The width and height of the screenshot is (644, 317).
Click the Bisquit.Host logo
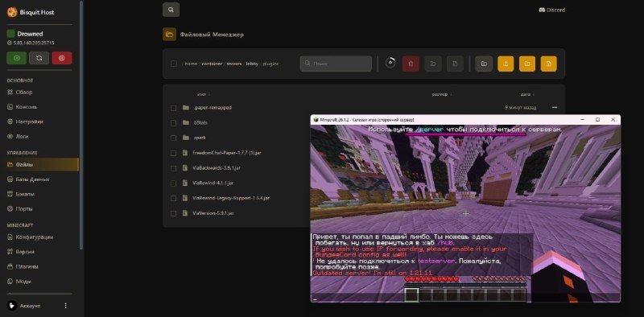(11, 12)
